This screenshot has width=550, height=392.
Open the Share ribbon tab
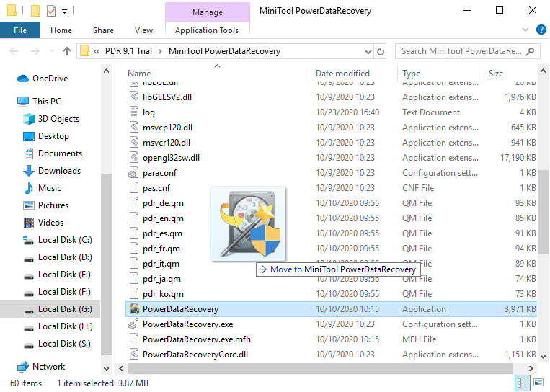pos(103,30)
